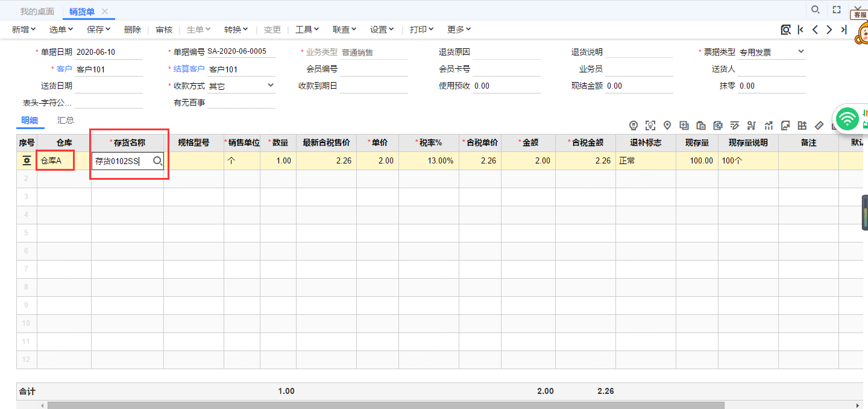
Task: Click the 税率% cell 13.00%
Action: (429, 161)
